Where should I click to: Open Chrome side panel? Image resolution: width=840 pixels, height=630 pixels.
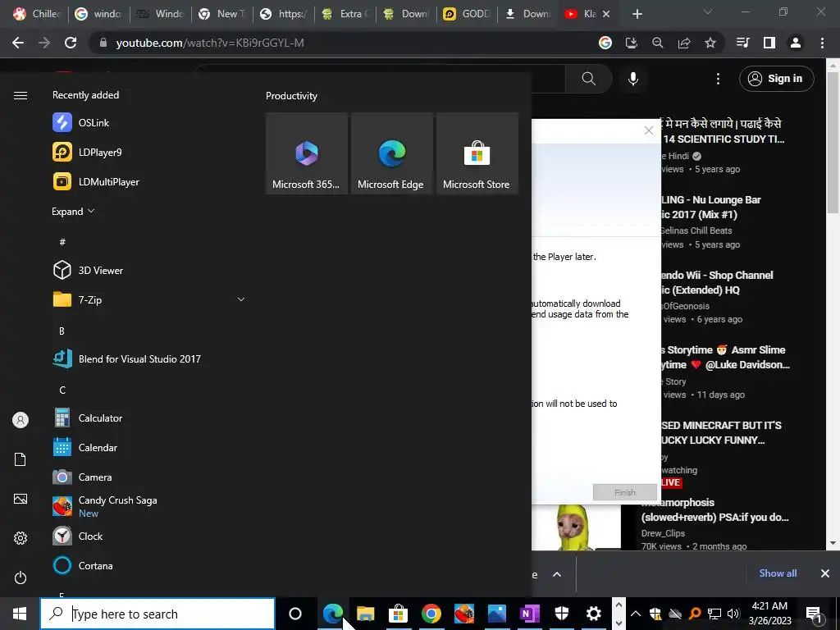click(x=769, y=43)
